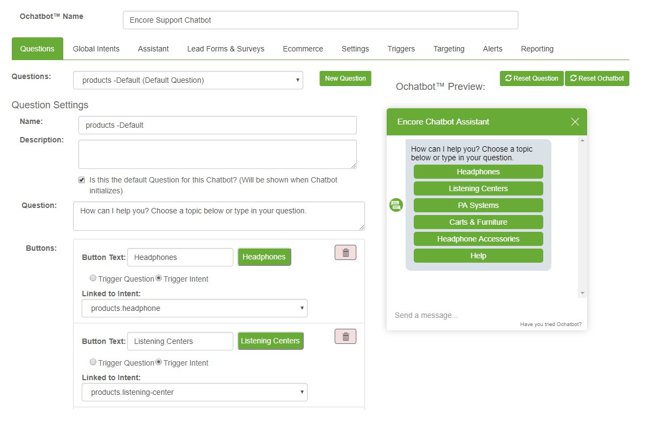This screenshot has width=646, height=423.
Task: Click the Reset Question button
Action: tap(531, 78)
